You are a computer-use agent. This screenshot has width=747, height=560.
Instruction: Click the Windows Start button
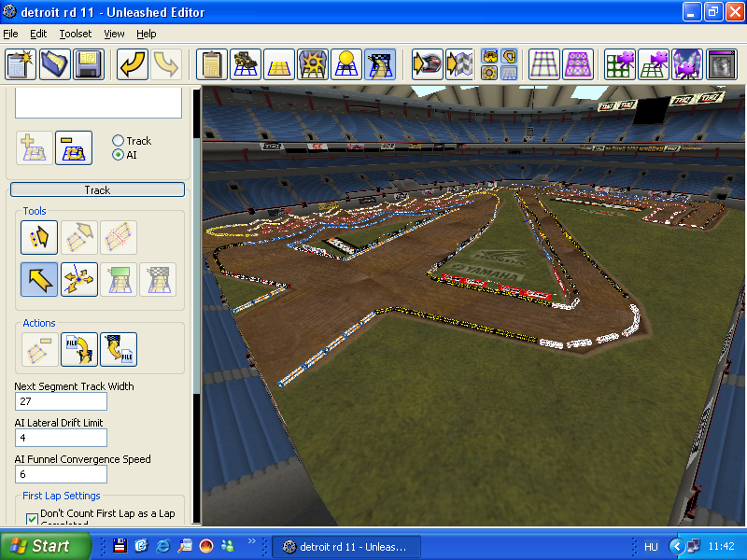(x=39, y=546)
